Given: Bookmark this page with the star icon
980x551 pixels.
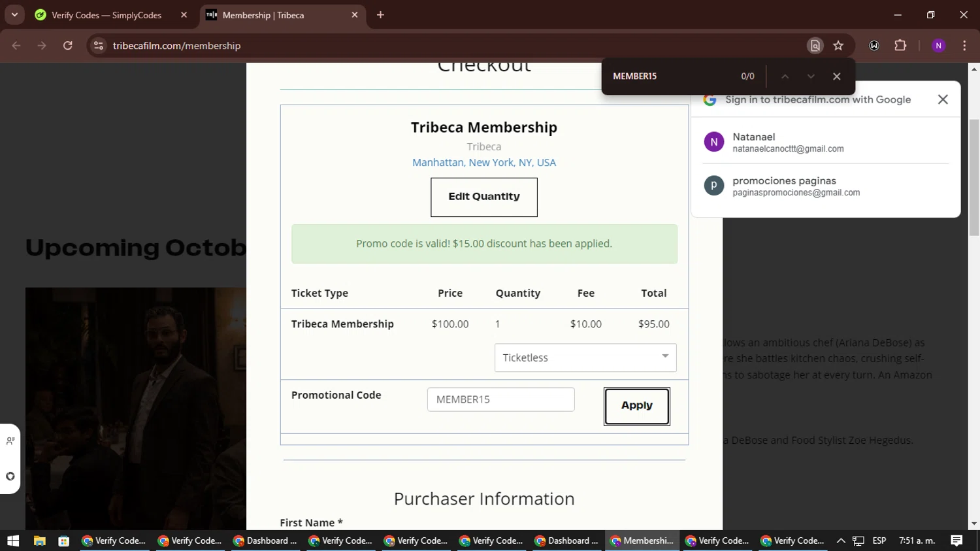Looking at the screenshot, I should (x=838, y=46).
